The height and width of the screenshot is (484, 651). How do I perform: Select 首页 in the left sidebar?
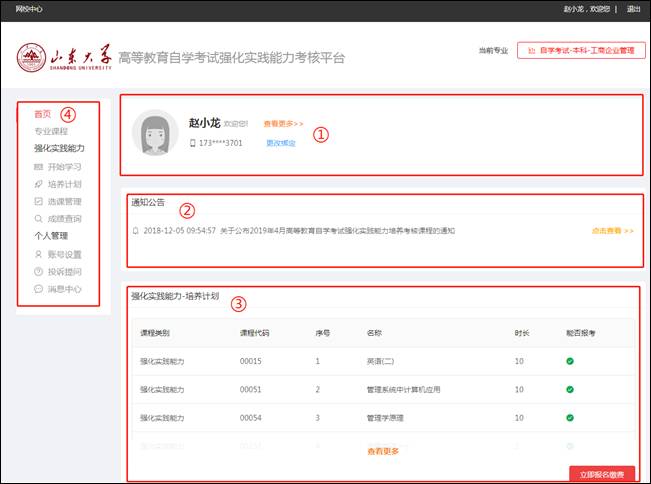pos(42,114)
